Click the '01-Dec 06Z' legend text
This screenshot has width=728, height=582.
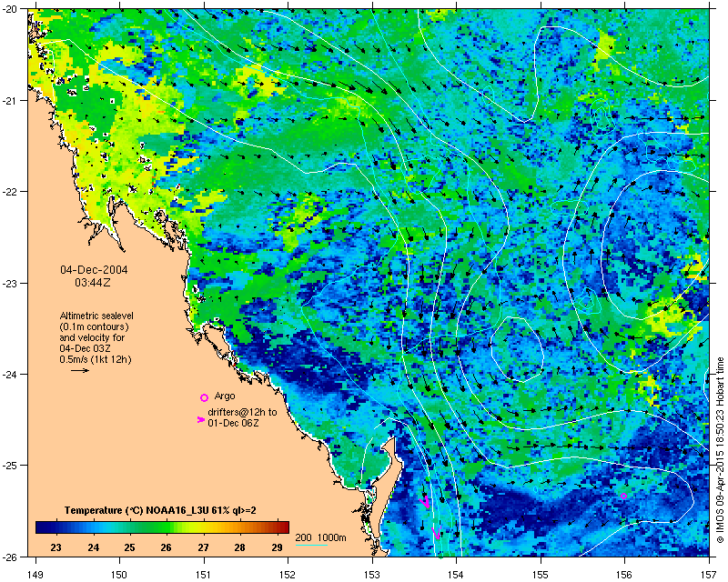233,423
